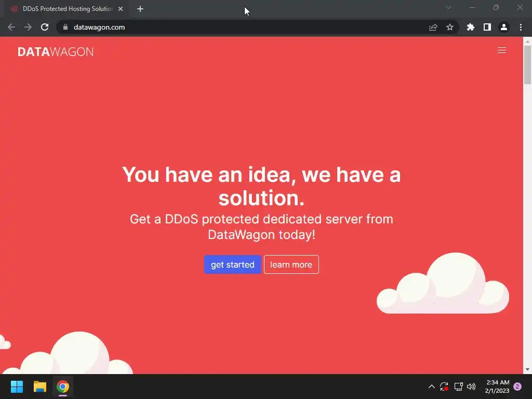Viewport: 532px width, 399px height.
Task: Restore down the Chrome window
Action: 496,7
